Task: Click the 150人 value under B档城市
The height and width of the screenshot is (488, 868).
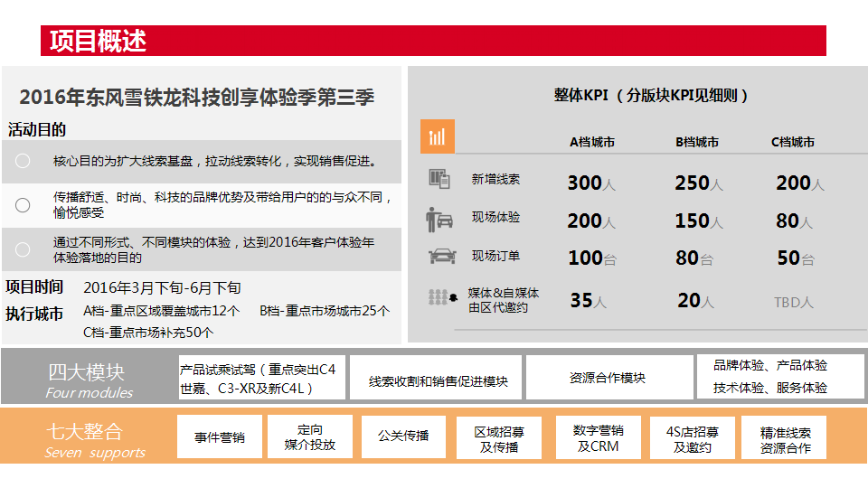Action: click(699, 221)
